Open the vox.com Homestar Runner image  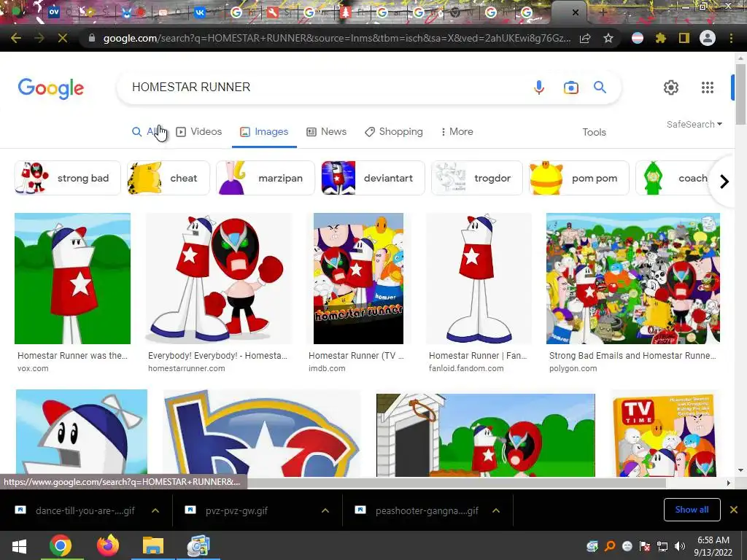(x=72, y=279)
